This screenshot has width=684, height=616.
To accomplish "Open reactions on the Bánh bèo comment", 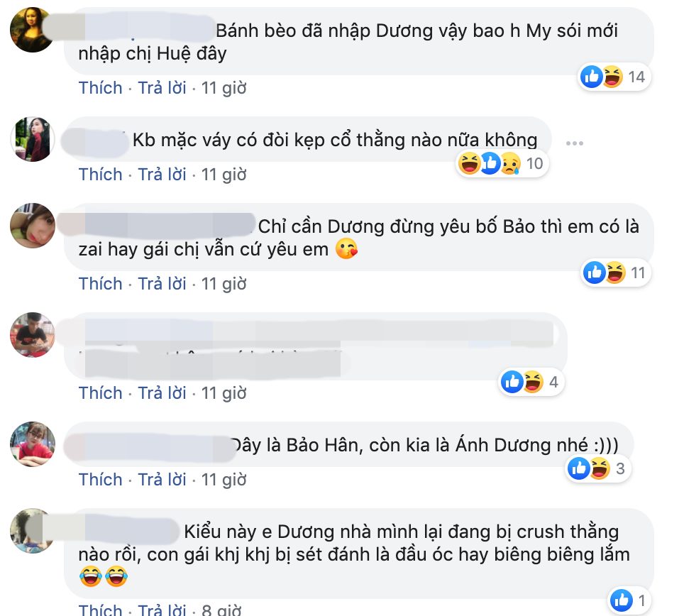I will pyautogui.click(x=614, y=77).
